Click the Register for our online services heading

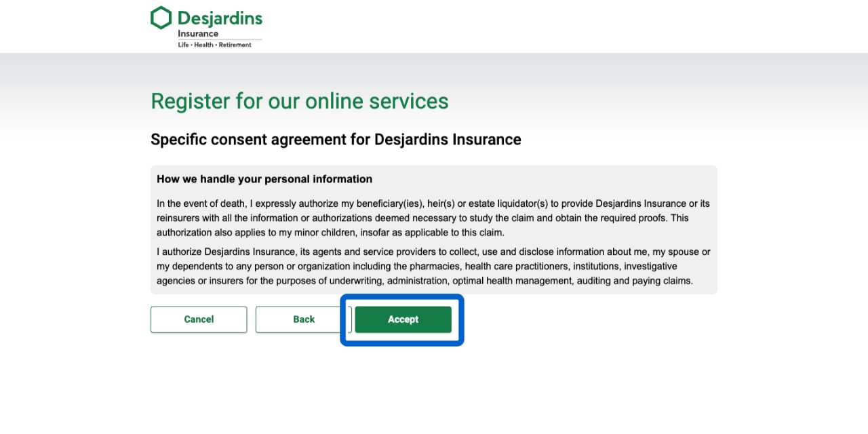(299, 101)
